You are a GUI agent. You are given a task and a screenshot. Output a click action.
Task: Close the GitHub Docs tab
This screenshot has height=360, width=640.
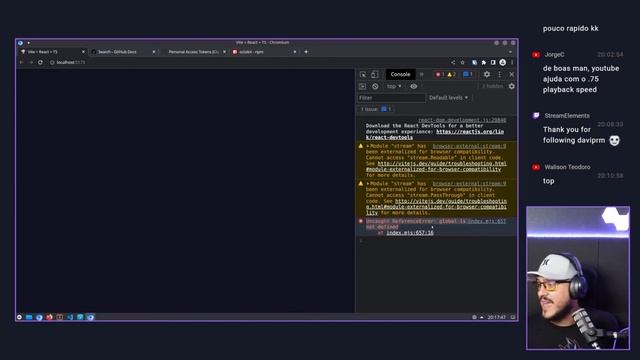154,52
